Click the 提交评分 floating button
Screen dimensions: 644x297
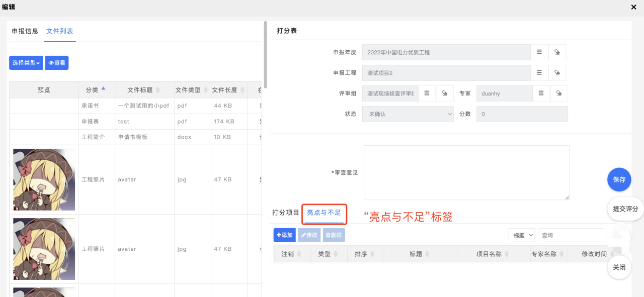(625, 209)
